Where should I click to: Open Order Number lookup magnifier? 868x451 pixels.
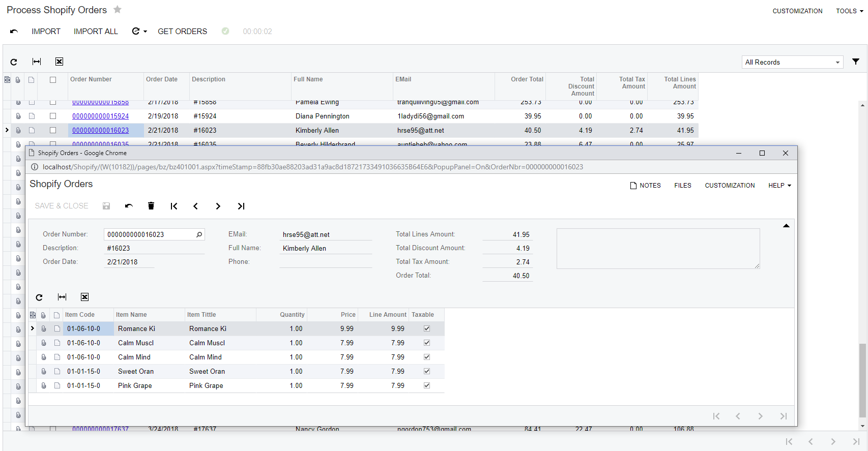(199, 234)
